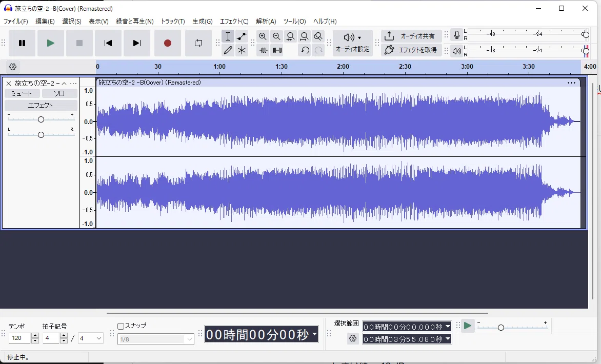Trim audio outside selection icon

pos(263,50)
